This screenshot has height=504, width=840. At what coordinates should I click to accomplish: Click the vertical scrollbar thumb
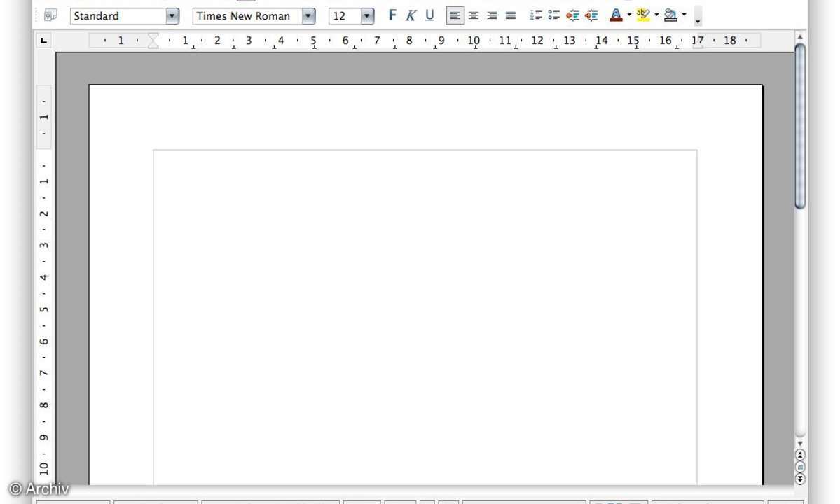click(x=800, y=126)
